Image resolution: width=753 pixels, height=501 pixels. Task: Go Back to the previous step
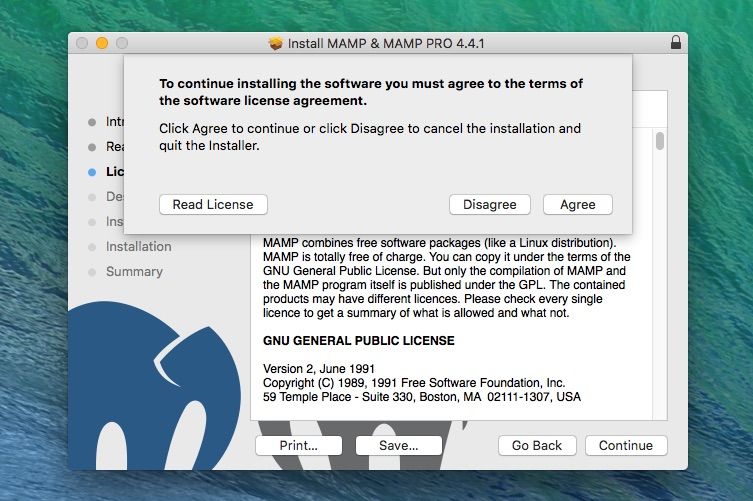(x=537, y=446)
